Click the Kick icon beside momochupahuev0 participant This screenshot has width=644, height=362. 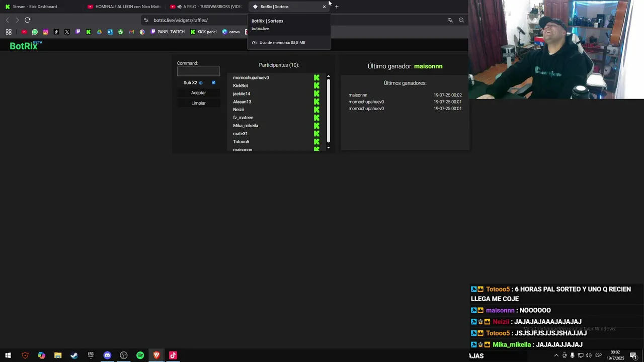pos(316,77)
